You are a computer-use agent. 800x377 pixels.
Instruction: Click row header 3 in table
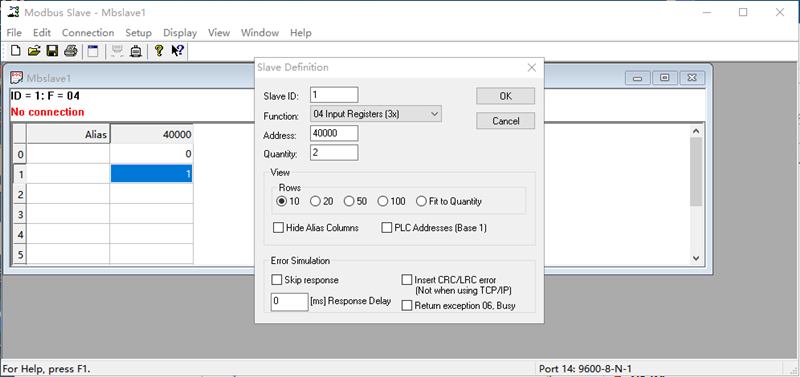(20, 214)
